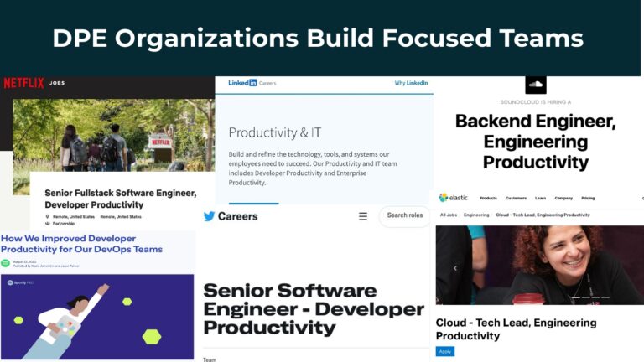This screenshot has width=644, height=362.
Task: Open the Elastic Pricing menu item
Action: point(588,199)
